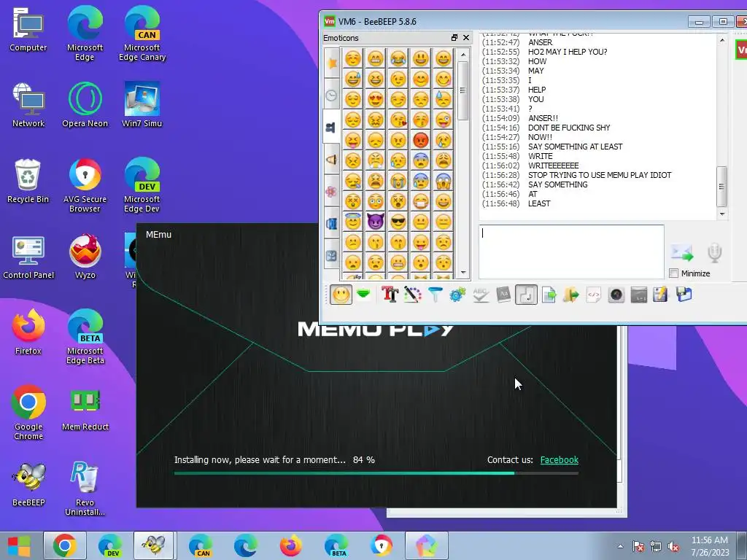Insert the tears of joy emoticon
This screenshot has height=560, width=747.
398,58
